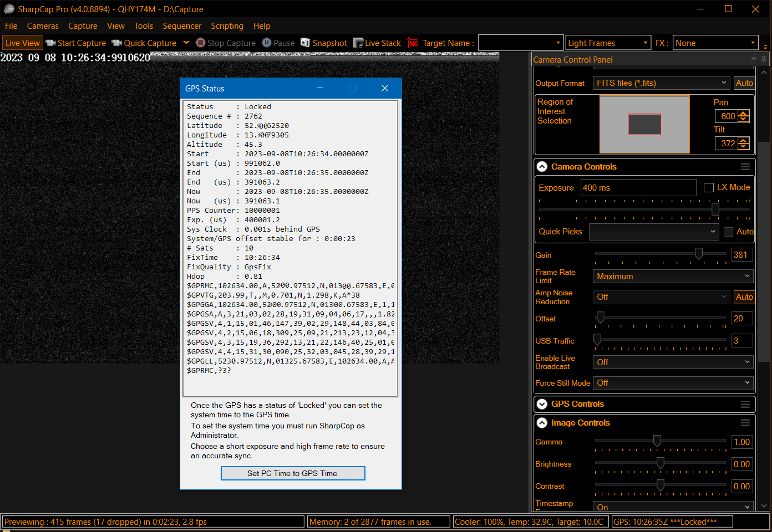
Task: Click the Pause icon
Action: pyautogui.click(x=267, y=43)
